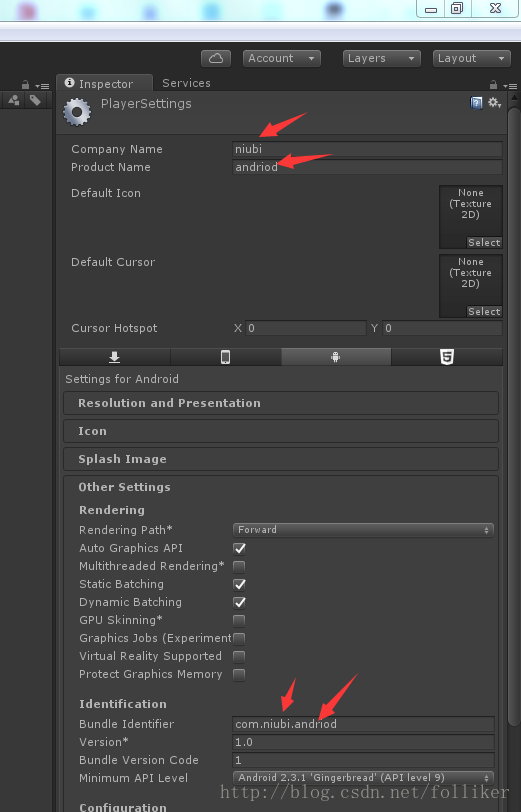Switch to the Services tab
The width and height of the screenshot is (521, 812).
[x=186, y=83]
